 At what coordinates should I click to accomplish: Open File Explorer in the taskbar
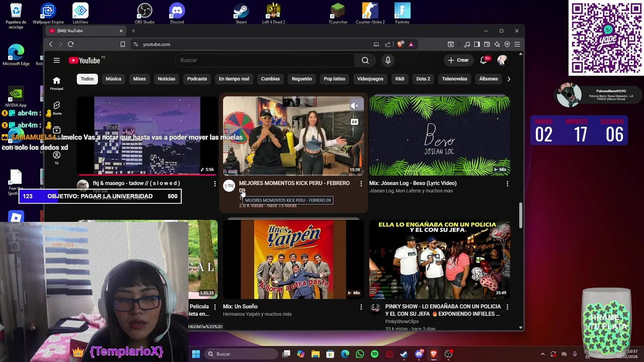(315, 354)
